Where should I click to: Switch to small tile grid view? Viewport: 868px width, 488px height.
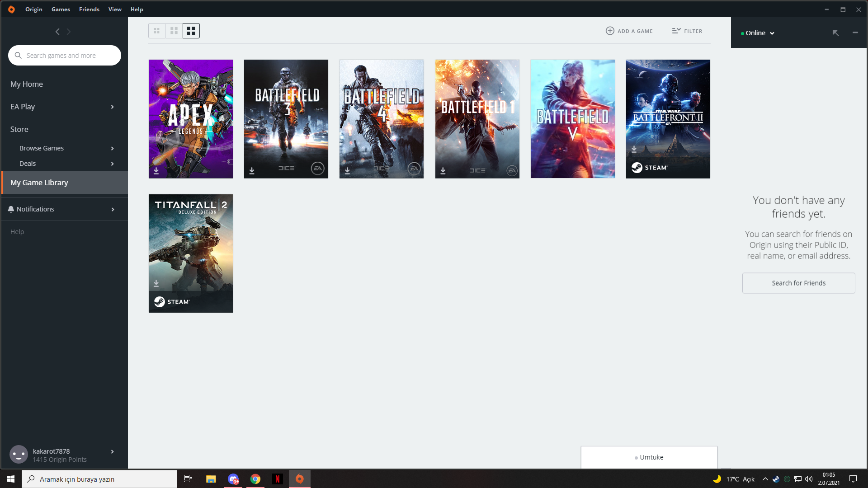(156, 31)
